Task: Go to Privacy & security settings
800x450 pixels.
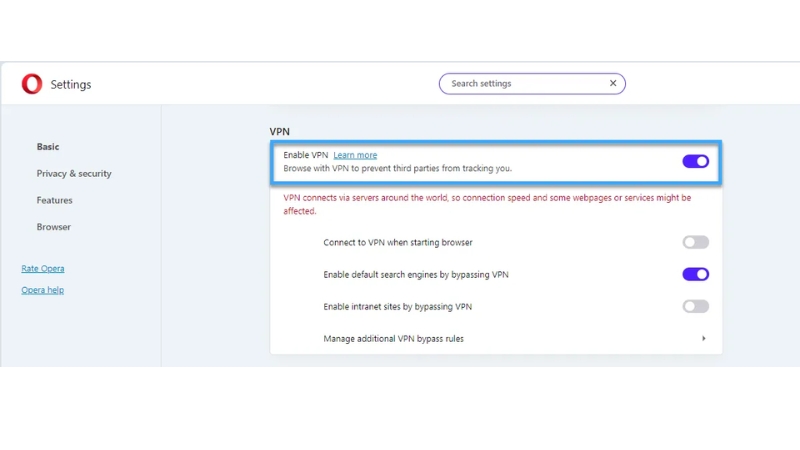Action: (x=74, y=174)
